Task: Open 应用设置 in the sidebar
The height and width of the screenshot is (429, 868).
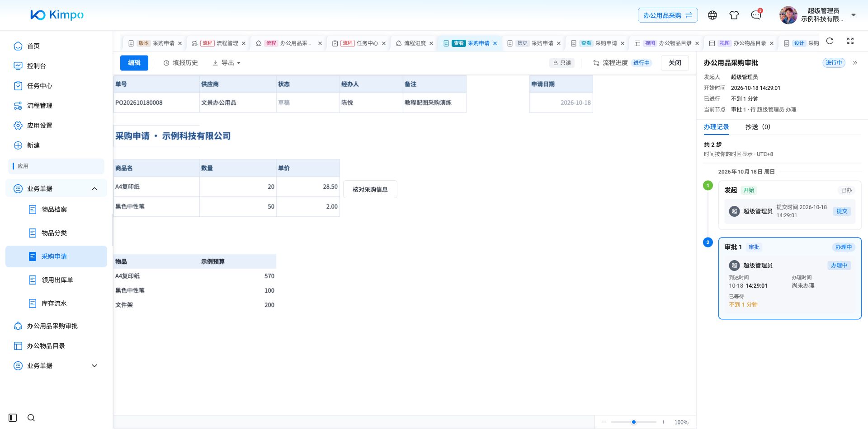Action: pos(56,126)
